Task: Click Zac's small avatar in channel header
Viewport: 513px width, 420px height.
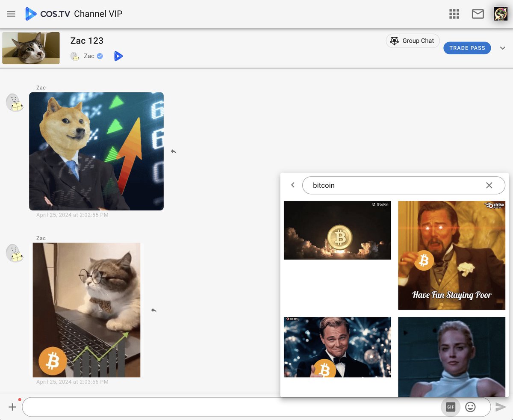Action: [x=75, y=56]
